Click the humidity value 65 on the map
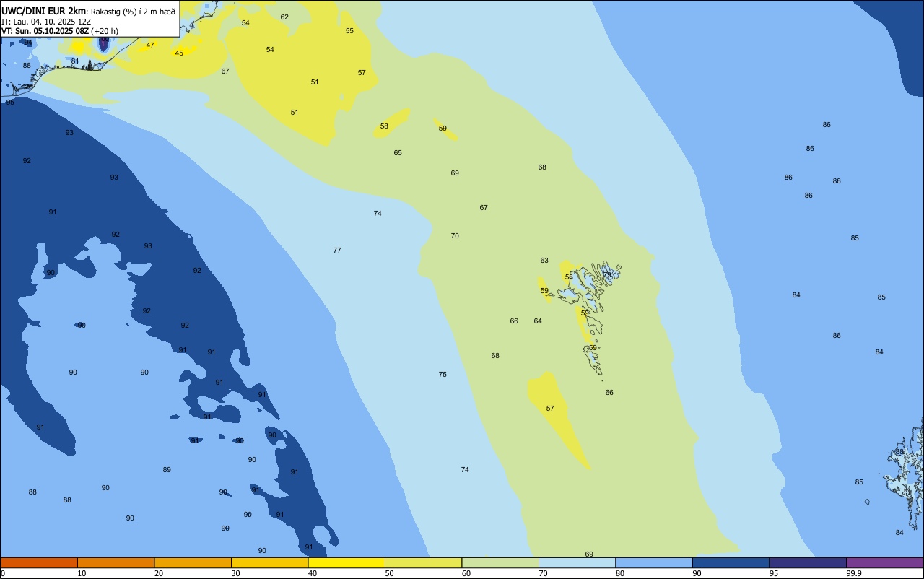Screen dimensions: 924x579 (398, 153)
